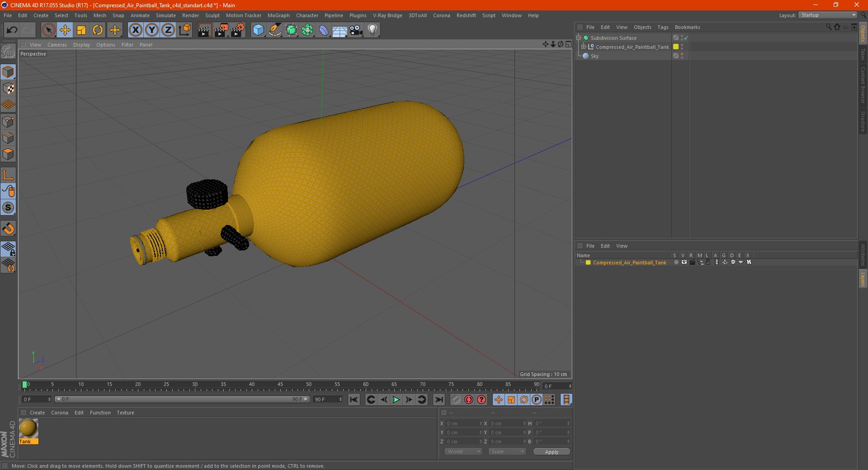Add a Camera object from toolbar
Viewport: 868px width, 470px height.
click(356, 30)
